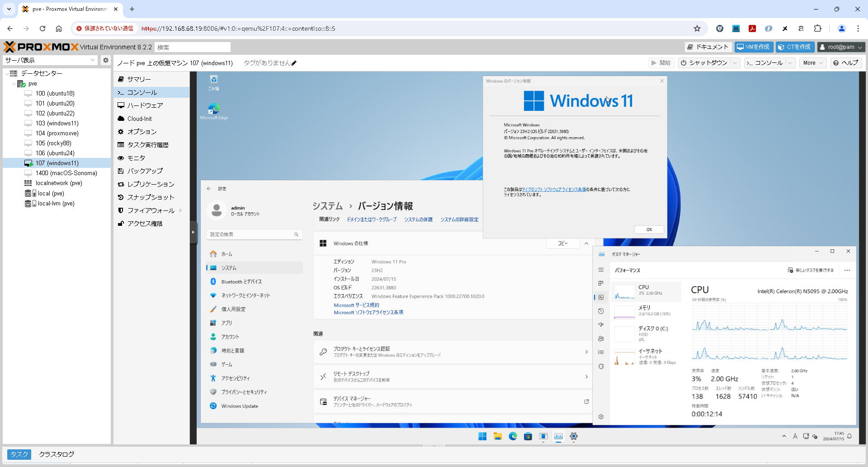868x467 pixels.
Task: Click the Create CT (CTを作成) button
Action: tap(795, 47)
